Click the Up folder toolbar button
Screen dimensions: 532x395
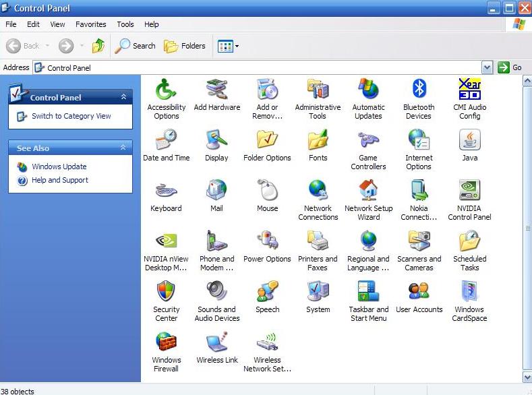[x=98, y=46]
